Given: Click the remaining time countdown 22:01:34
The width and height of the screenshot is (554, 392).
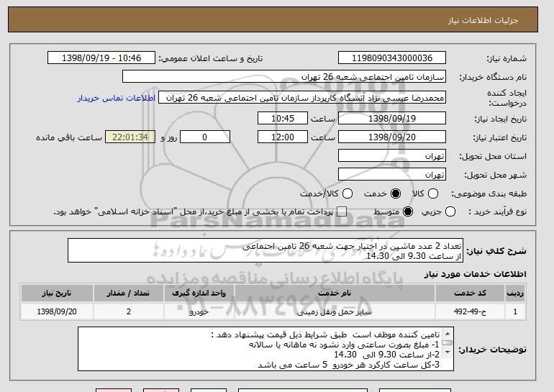Looking at the screenshot, I should click(130, 137).
